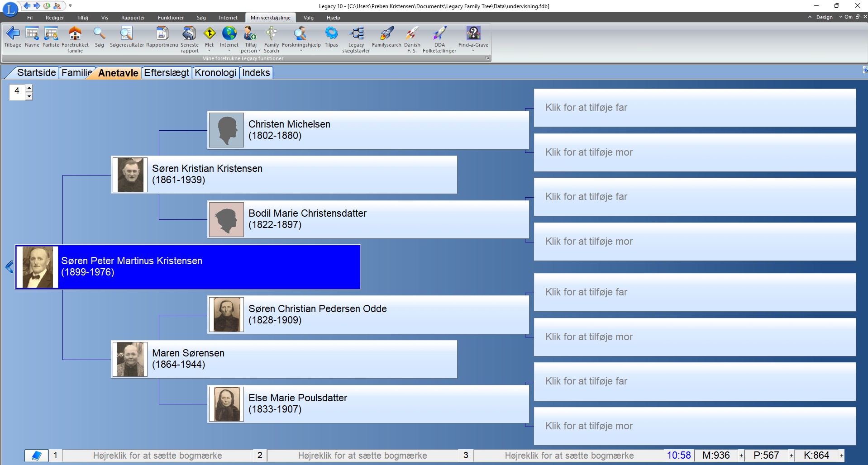Launch Legacy slægtstavler charting tool
Screen dimensions: 868x465
tap(356, 34)
